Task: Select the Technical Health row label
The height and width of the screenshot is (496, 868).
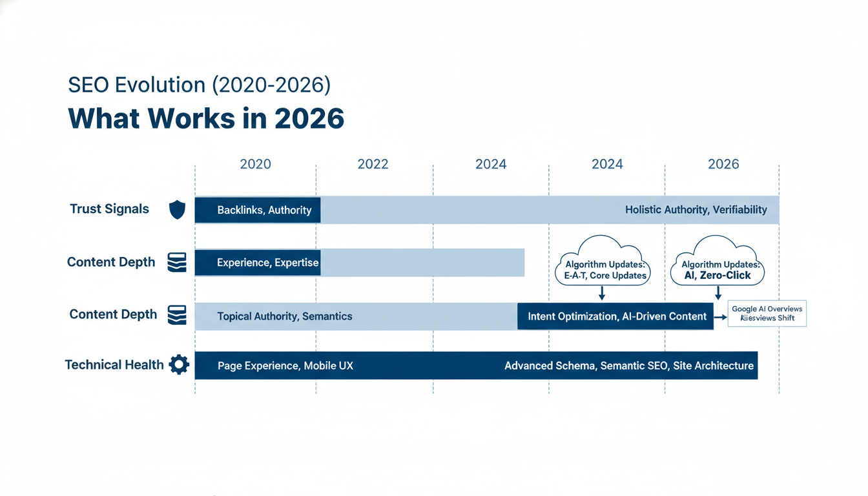Action: click(x=114, y=365)
